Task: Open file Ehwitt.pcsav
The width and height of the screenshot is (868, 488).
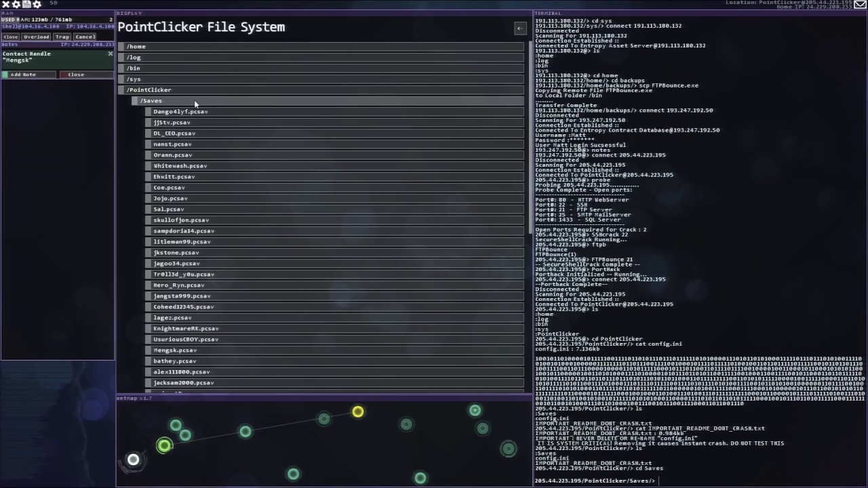Action: point(334,177)
